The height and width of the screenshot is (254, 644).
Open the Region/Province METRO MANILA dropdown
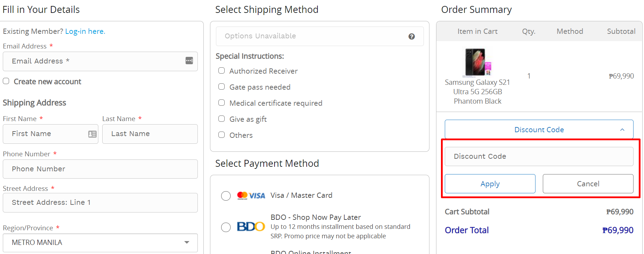click(x=100, y=242)
